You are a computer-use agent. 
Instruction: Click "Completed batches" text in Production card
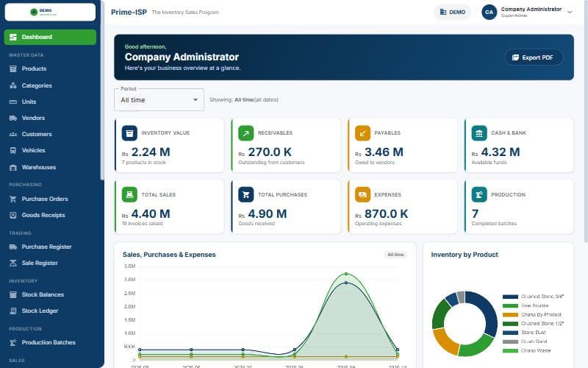(494, 224)
